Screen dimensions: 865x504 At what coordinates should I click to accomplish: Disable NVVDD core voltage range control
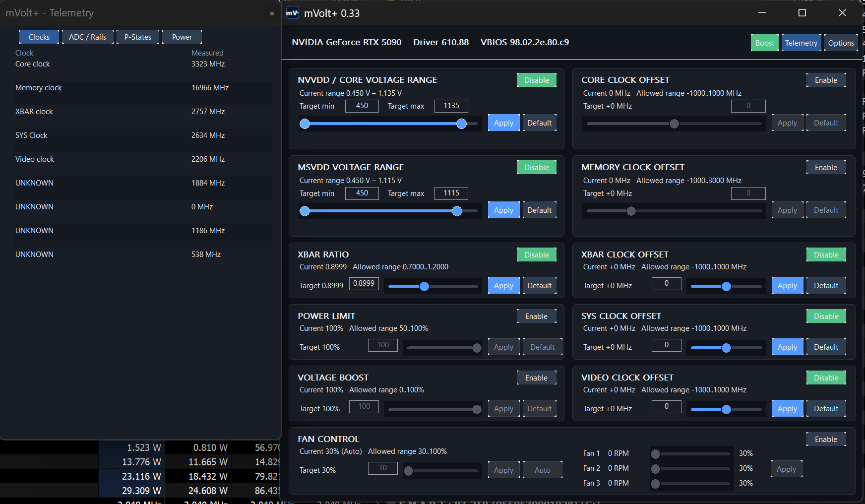pos(537,80)
